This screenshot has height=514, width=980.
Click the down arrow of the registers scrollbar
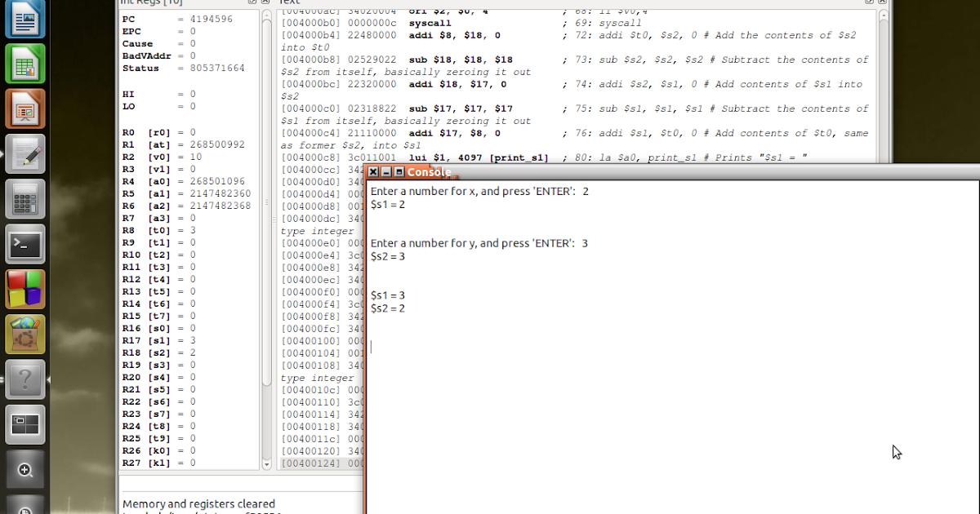pos(265,465)
